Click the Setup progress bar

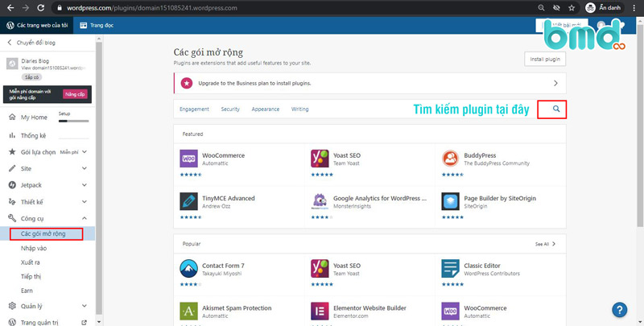[73, 121]
